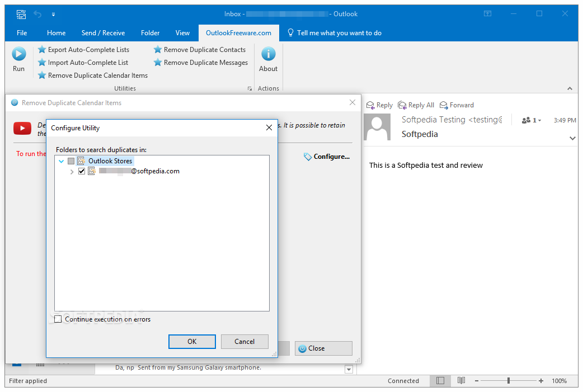Click the 3:49 PM timestamp
Viewport: 583px width, 392px height.
[x=565, y=120]
